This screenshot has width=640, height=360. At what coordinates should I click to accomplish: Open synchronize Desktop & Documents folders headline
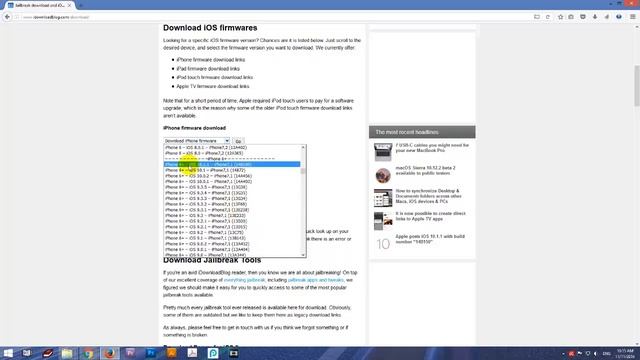429,196
